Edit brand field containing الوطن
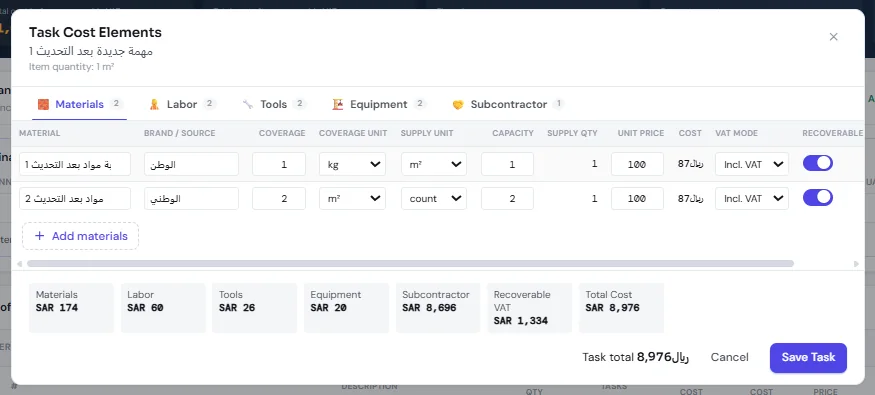The height and width of the screenshot is (395, 875). point(191,164)
